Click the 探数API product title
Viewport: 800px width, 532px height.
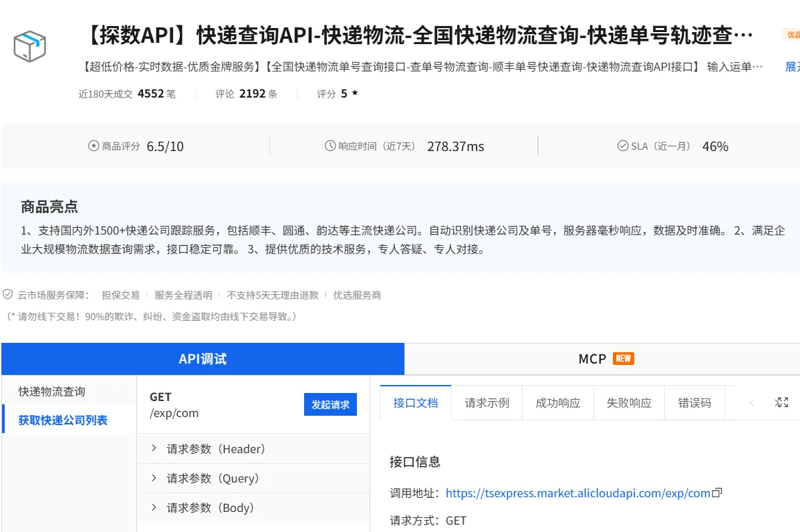click(x=418, y=35)
